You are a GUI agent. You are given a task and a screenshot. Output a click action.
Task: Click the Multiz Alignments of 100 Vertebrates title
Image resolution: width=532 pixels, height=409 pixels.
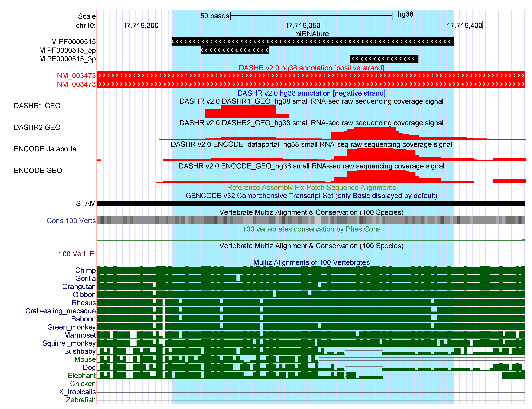(x=311, y=262)
